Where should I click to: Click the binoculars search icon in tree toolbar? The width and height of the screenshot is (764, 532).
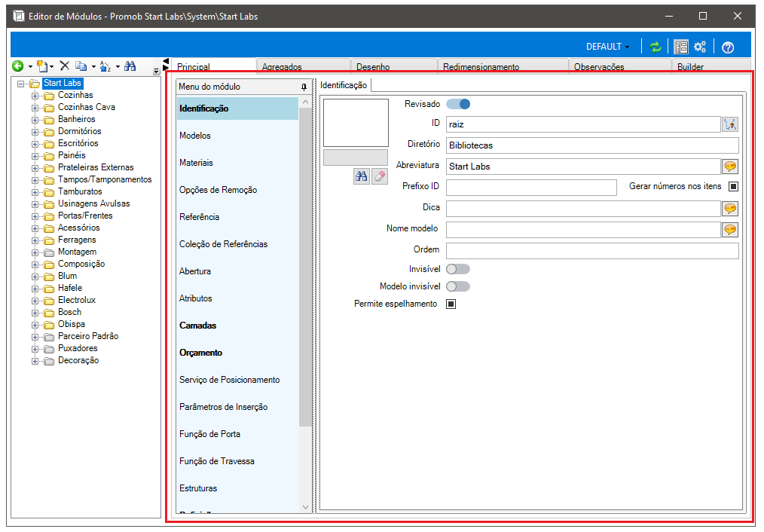click(x=130, y=66)
